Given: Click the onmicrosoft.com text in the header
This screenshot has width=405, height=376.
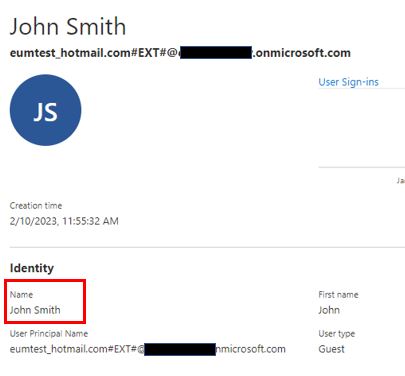Looking at the screenshot, I should [x=301, y=53].
